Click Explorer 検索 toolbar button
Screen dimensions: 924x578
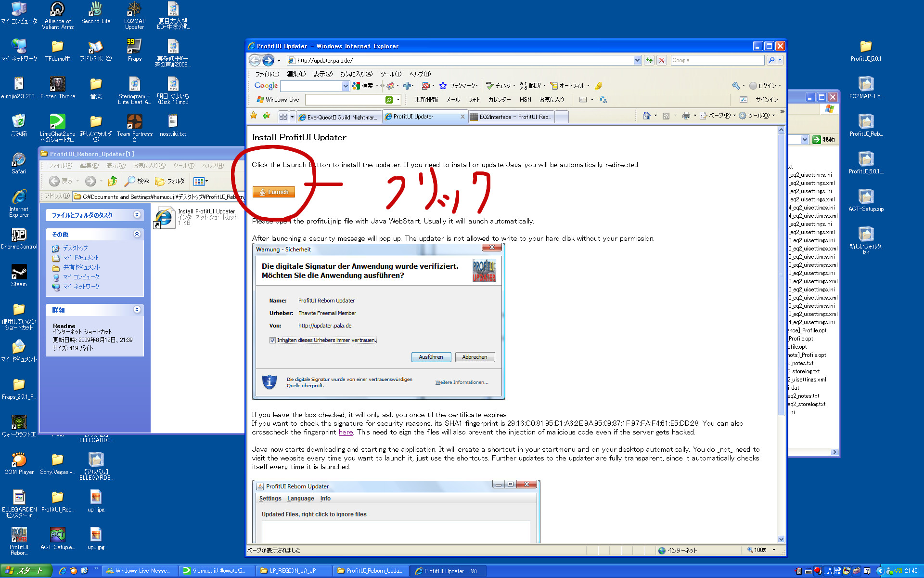pos(137,181)
